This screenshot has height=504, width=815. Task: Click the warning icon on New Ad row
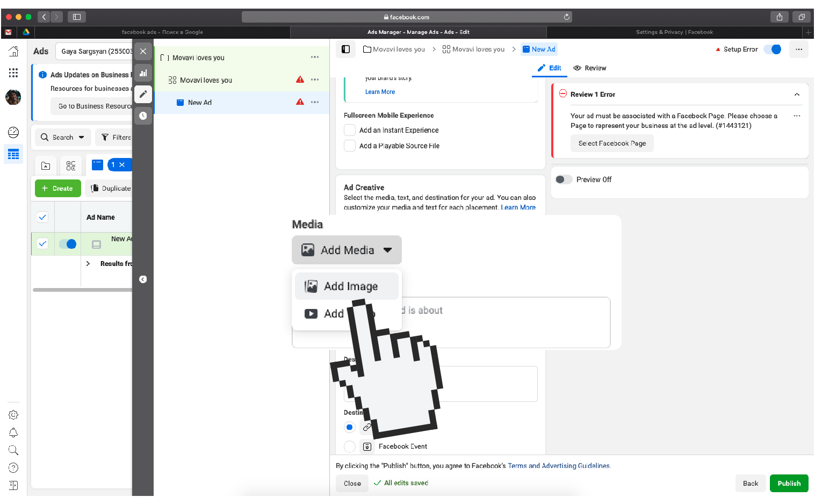tap(300, 102)
